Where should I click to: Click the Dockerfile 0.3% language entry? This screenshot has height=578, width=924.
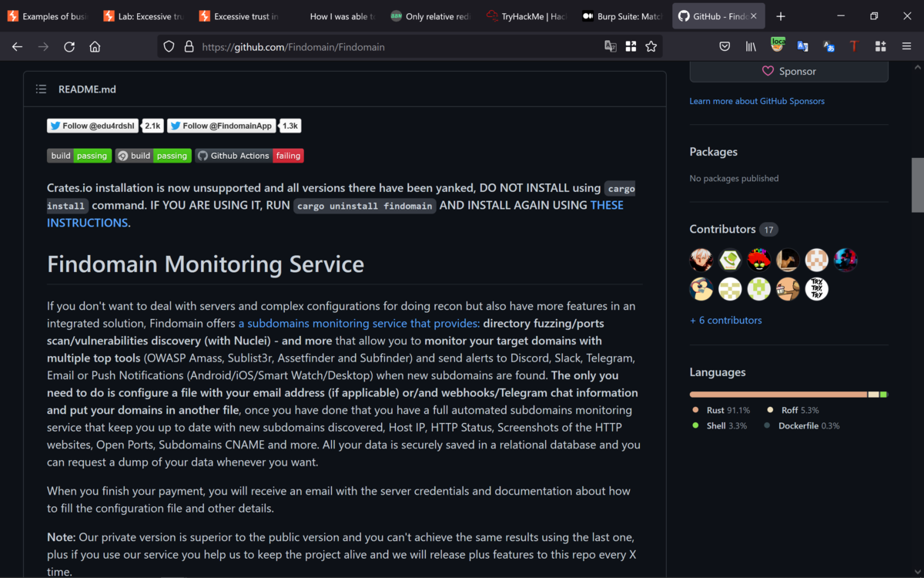tap(802, 425)
